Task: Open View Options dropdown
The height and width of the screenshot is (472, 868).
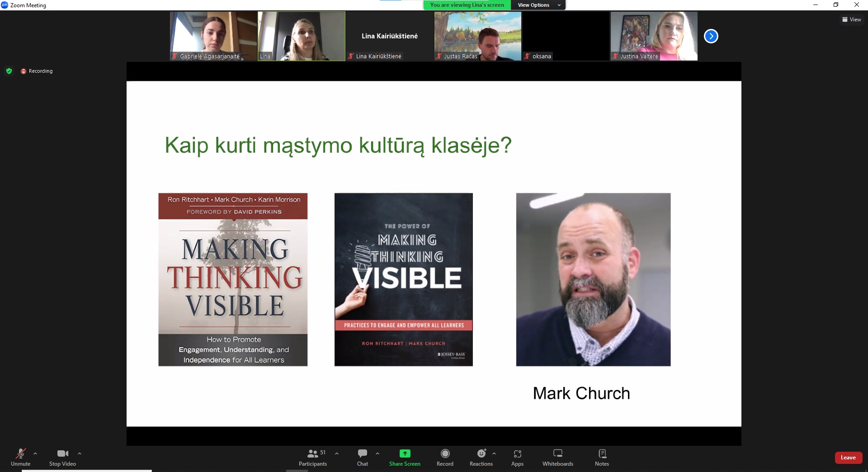Action: [538, 5]
